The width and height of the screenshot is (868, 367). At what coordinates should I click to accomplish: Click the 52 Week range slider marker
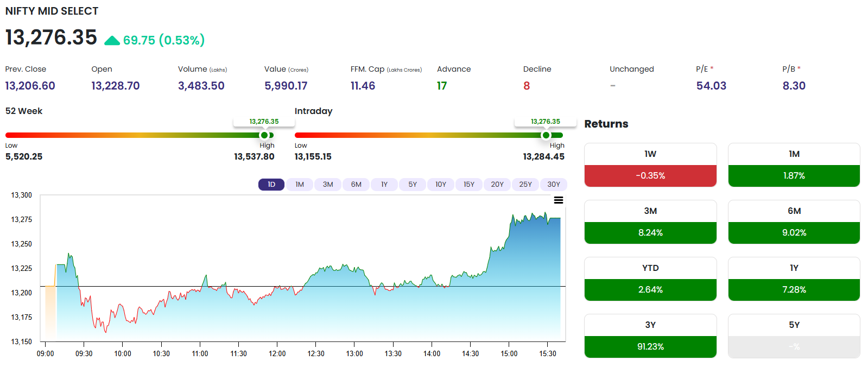(x=264, y=135)
